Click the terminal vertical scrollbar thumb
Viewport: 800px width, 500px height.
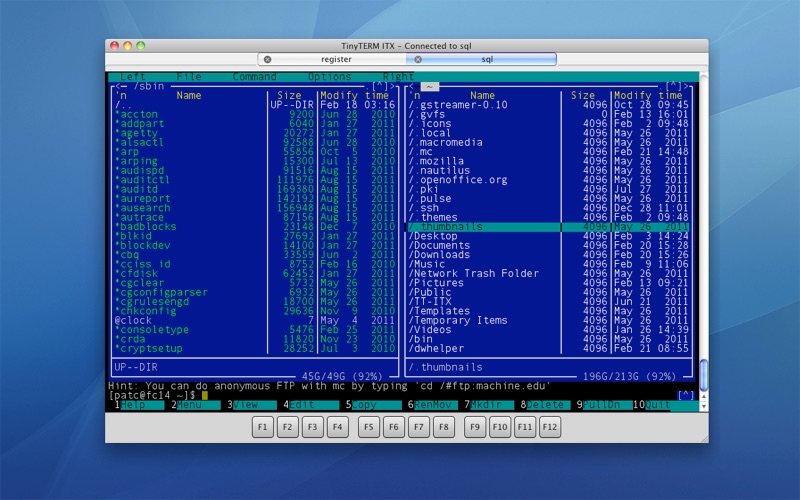click(x=704, y=375)
